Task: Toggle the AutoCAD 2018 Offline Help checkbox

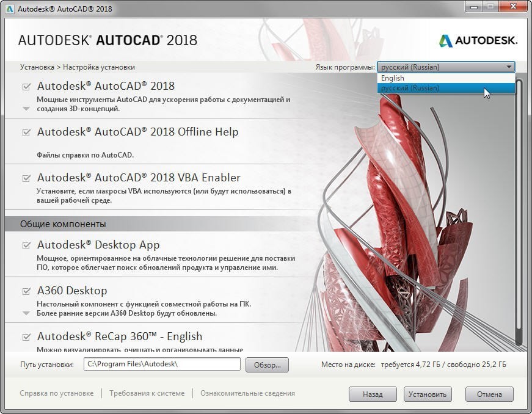Action: click(x=26, y=133)
